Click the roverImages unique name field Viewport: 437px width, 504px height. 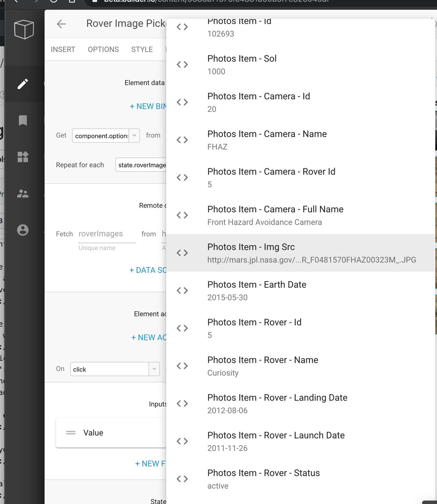(107, 234)
